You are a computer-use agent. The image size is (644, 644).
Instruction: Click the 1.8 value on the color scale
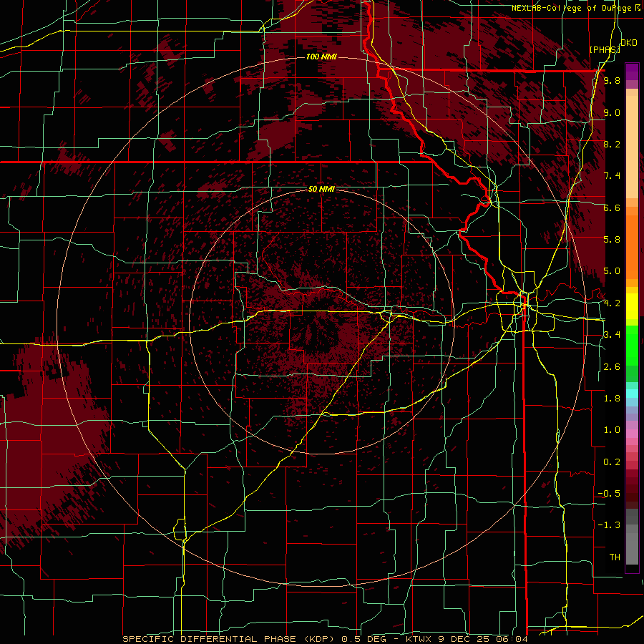[x=612, y=398]
